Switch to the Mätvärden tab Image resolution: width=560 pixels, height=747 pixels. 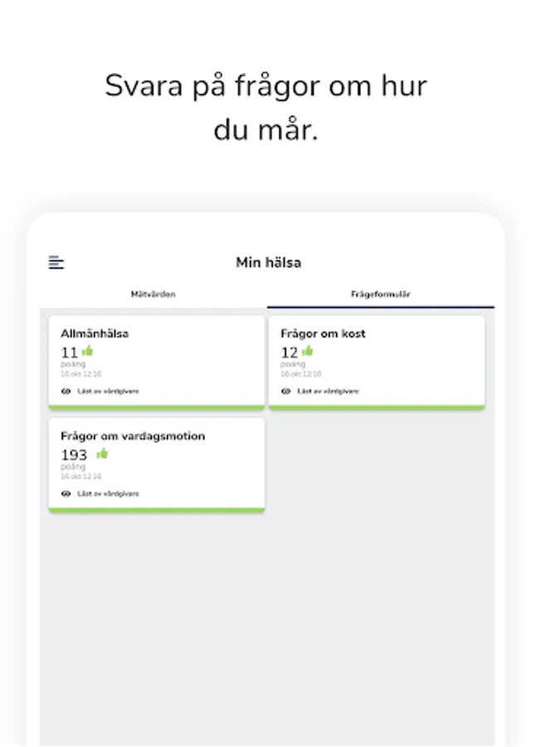[x=154, y=294]
